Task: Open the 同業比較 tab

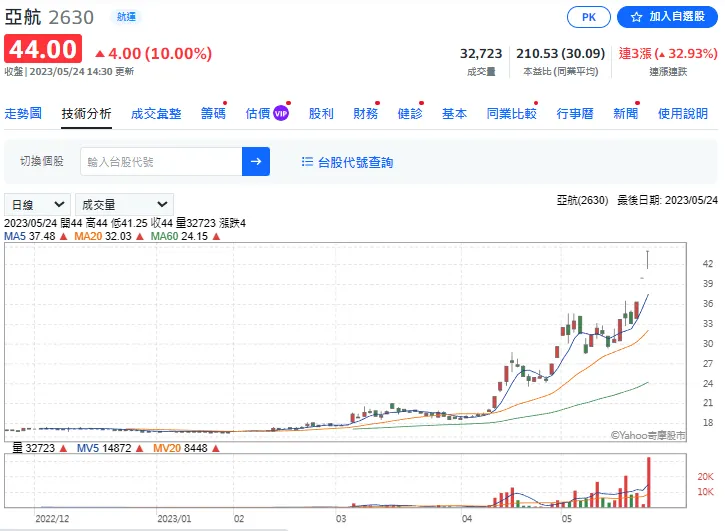Action: (x=511, y=113)
